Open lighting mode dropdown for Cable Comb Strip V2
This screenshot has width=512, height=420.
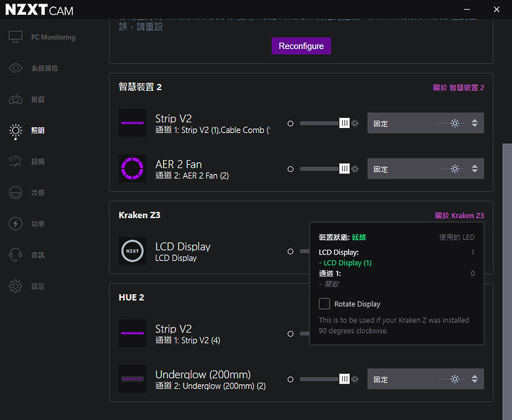pyautogui.click(x=425, y=123)
